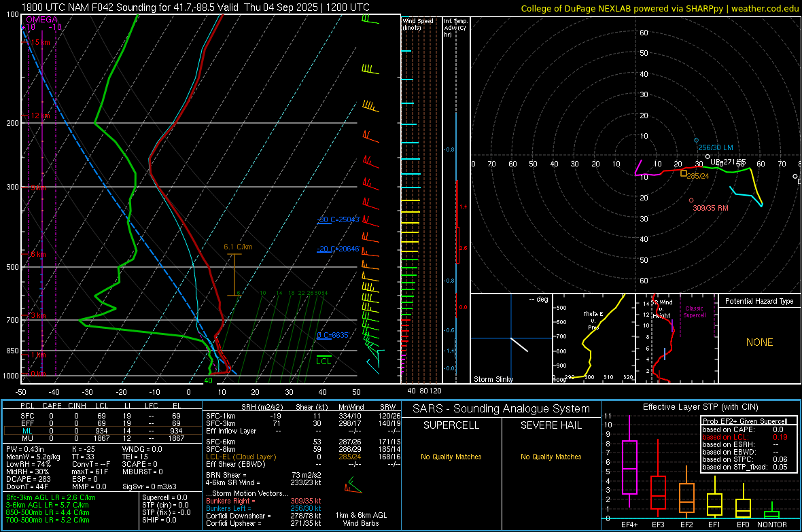802x532 pixels.
Task: Click the green LCL marker label
Action: coord(324,361)
